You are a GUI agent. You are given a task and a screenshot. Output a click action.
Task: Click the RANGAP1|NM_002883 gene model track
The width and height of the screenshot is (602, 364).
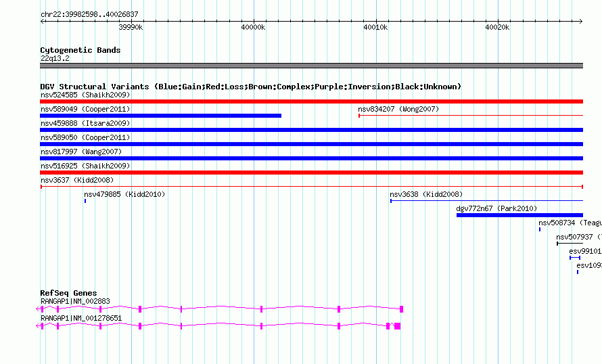pyautogui.click(x=220, y=309)
